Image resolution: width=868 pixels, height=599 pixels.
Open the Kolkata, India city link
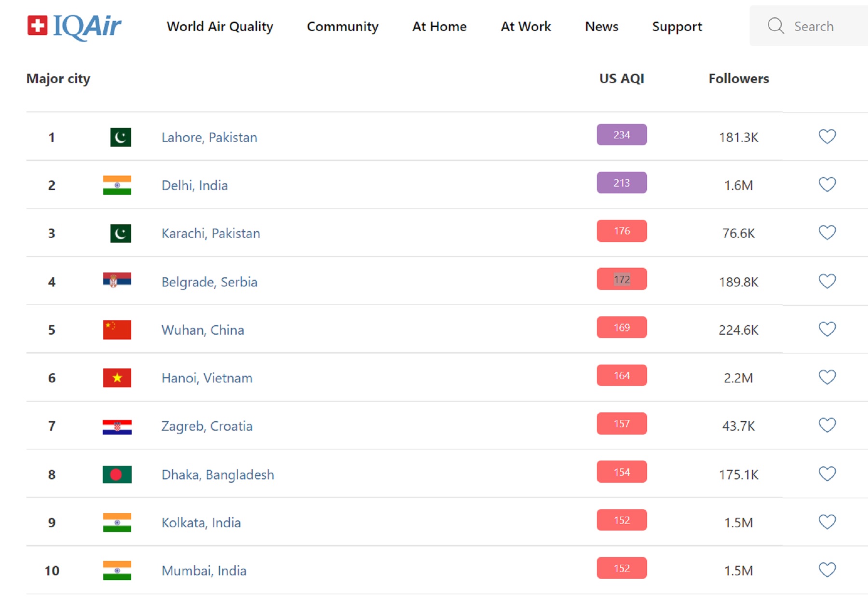point(201,523)
